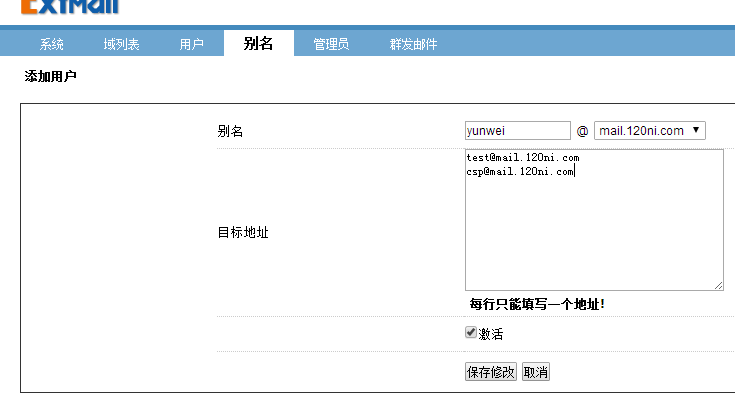Grab the text area resize handle
The height and width of the screenshot is (397, 735).
pos(719,285)
